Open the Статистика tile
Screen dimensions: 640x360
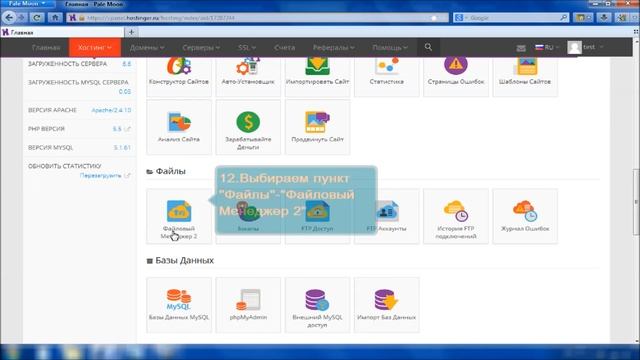coord(387,76)
